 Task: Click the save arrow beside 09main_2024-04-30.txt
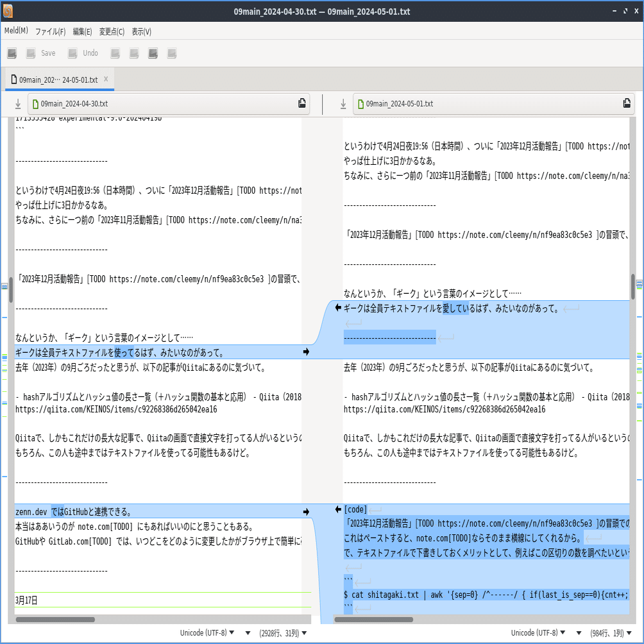click(x=18, y=104)
